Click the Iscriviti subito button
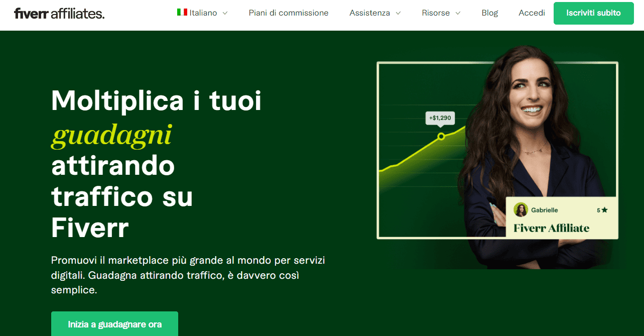Viewport: 644px width, 336px height. coord(593,13)
